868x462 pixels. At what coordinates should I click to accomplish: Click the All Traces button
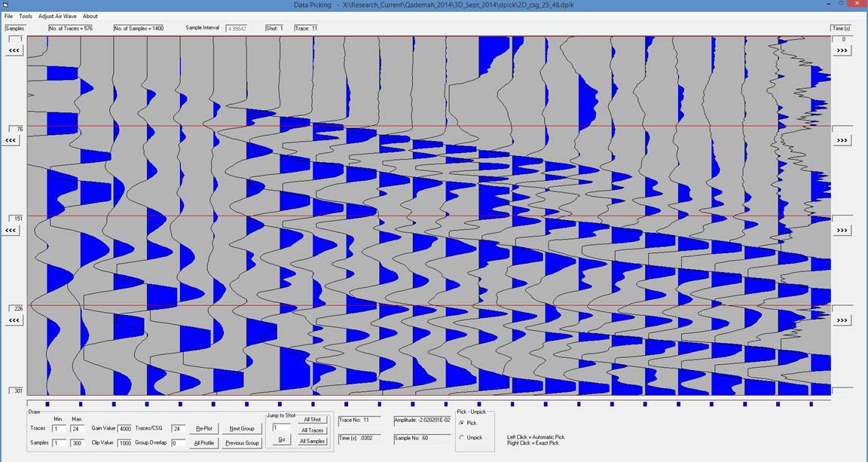(x=312, y=430)
